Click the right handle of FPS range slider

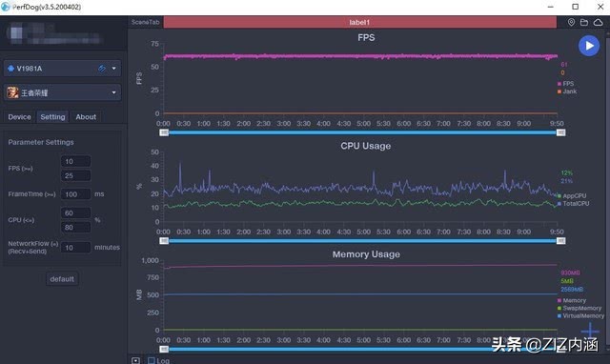coord(560,132)
